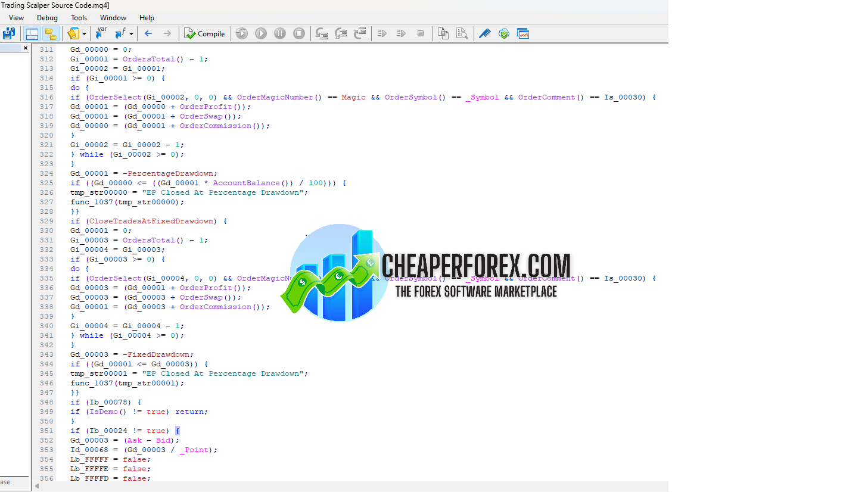Screen dimensions: 868x492
Task: Click "PercentageDrawdown" on line 324
Action: click(x=170, y=173)
